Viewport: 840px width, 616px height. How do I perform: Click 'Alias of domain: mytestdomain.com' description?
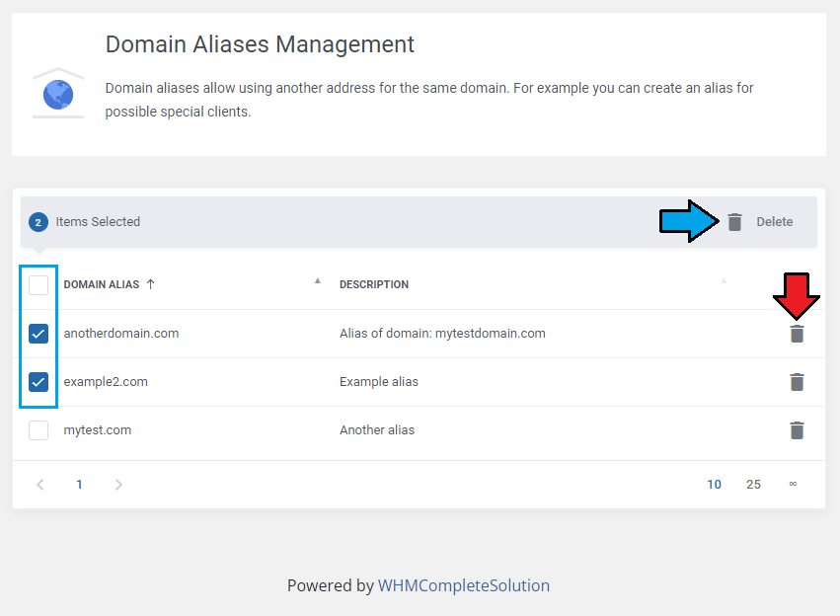442,334
